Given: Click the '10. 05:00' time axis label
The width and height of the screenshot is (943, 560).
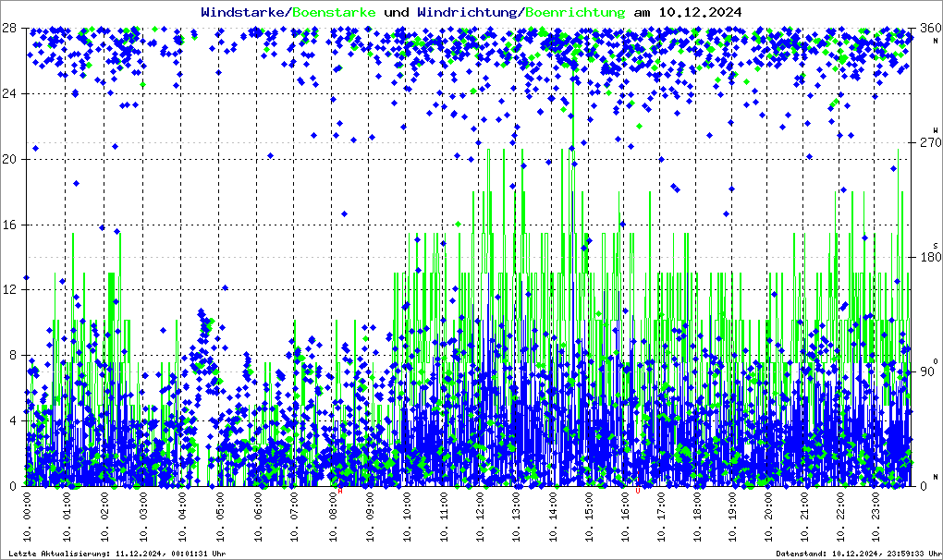Looking at the screenshot, I should pyautogui.click(x=220, y=517).
